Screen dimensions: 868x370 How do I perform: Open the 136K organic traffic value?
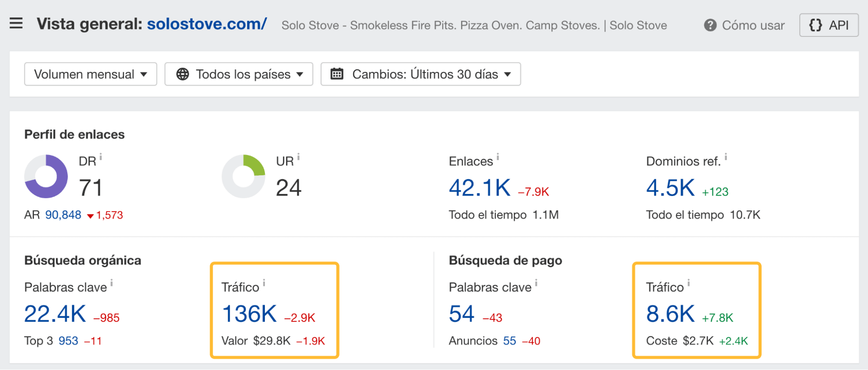[249, 313]
